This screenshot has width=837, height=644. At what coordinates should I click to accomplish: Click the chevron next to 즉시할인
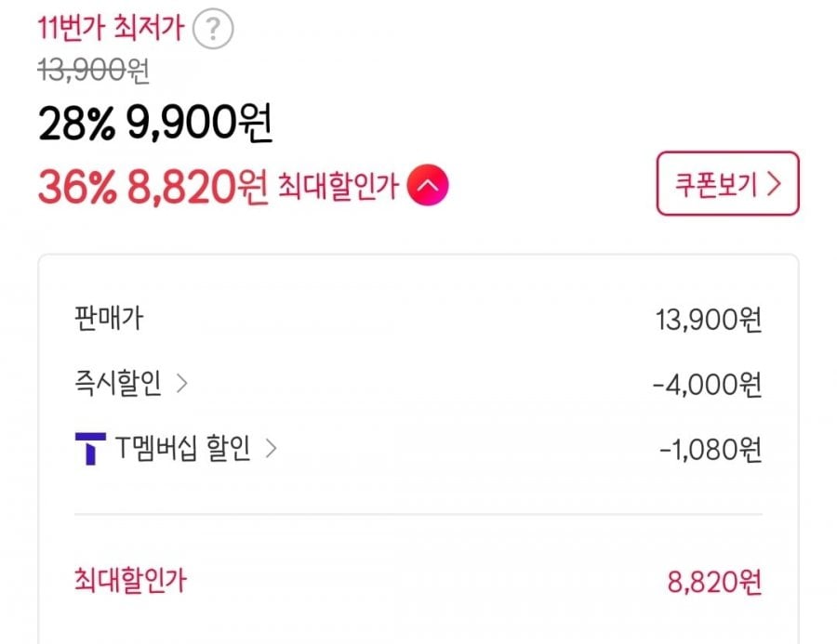[182, 385]
